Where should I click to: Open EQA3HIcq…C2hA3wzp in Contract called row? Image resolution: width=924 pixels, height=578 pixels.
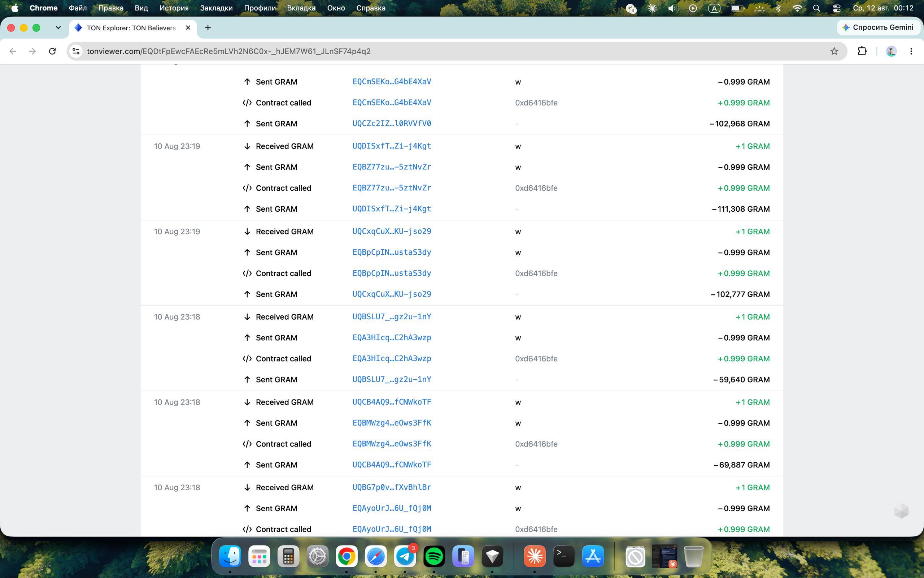tap(392, 359)
